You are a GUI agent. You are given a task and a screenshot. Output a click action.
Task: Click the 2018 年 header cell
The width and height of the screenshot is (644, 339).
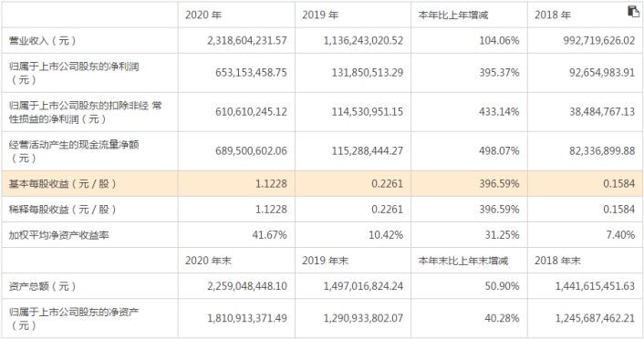point(553,15)
